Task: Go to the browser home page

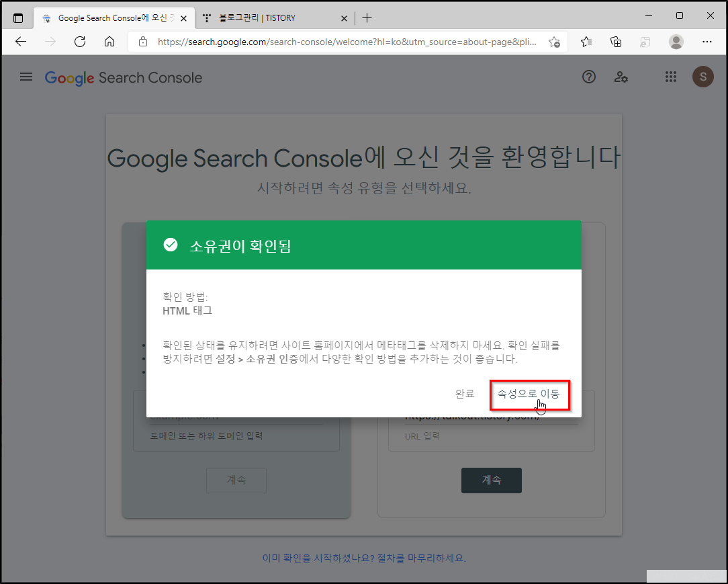Action: [x=109, y=42]
